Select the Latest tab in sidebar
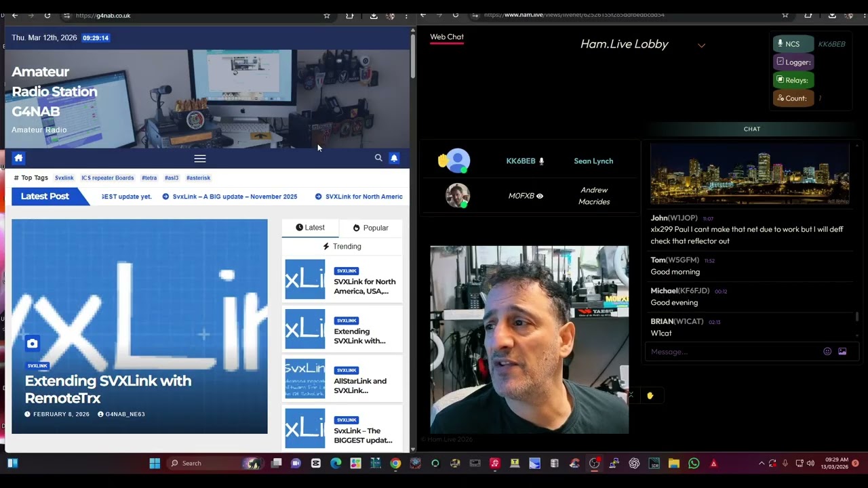Image resolution: width=868 pixels, height=488 pixels. click(x=311, y=228)
